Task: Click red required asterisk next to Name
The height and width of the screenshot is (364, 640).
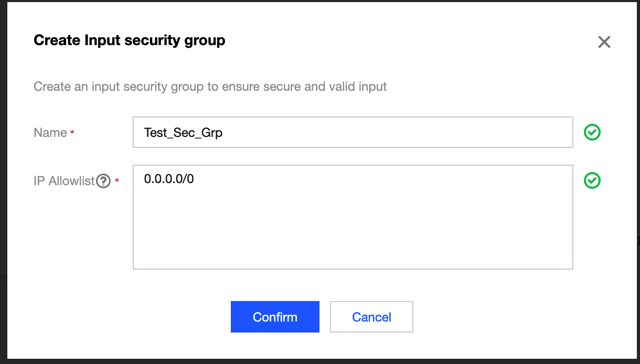Action: (72, 133)
